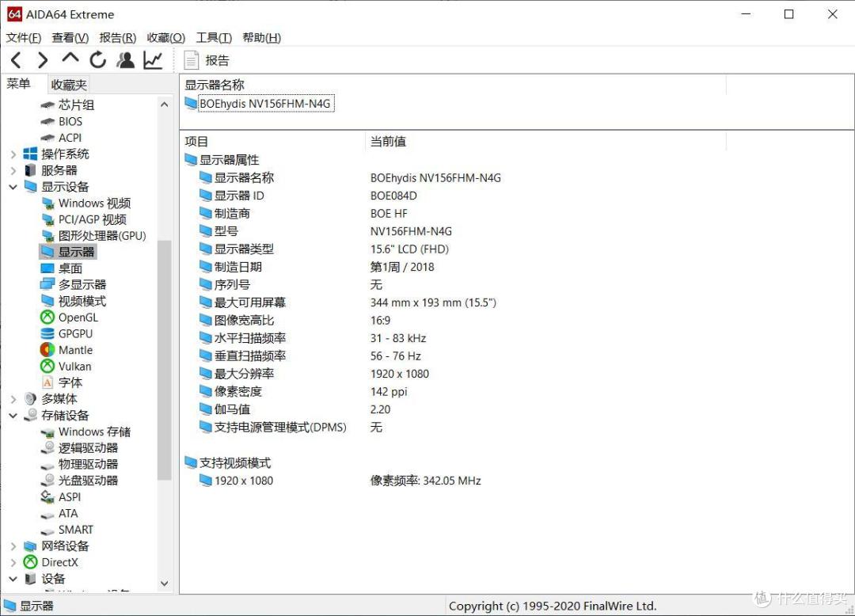Click the 网络设备 network icon

click(31, 546)
